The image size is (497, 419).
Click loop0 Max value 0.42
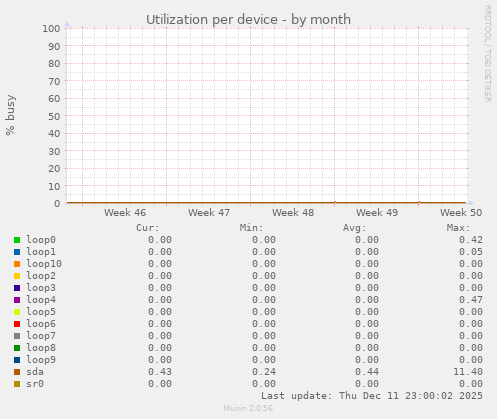click(471, 240)
